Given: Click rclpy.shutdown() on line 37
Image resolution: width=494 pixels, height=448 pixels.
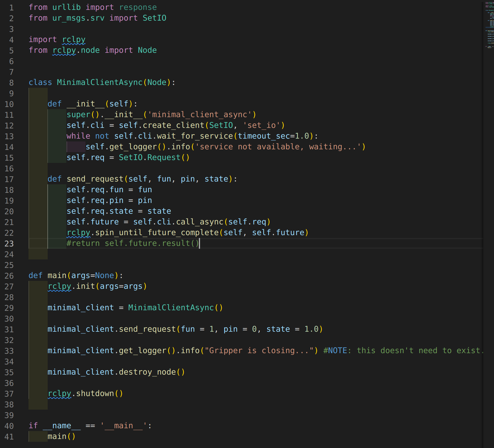Looking at the screenshot, I should tap(85, 393).
